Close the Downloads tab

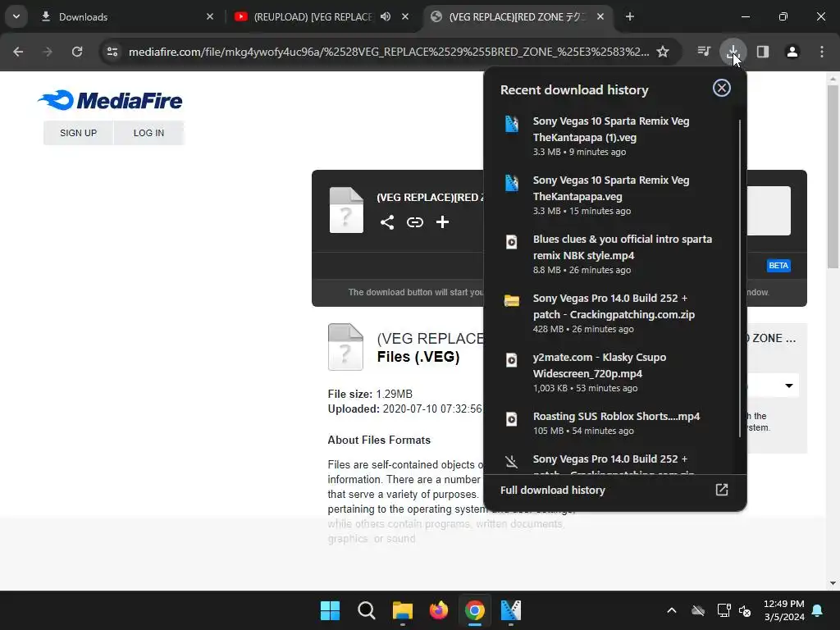click(210, 16)
